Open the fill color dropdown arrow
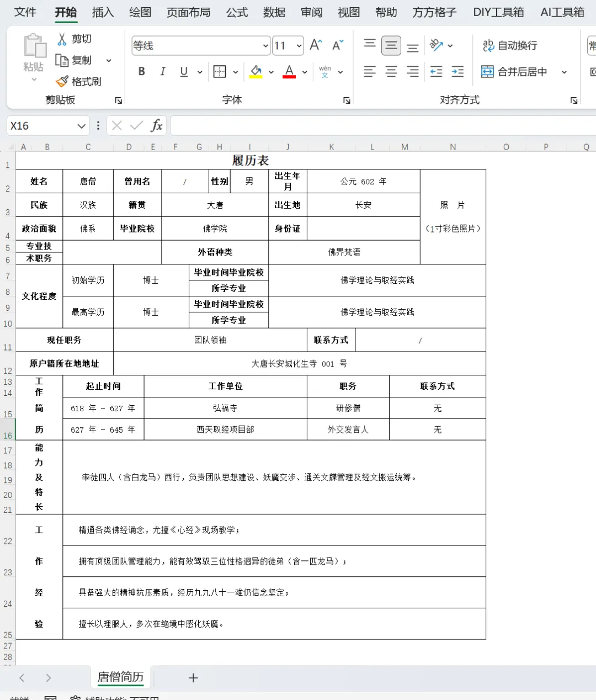The image size is (596, 700). point(271,72)
